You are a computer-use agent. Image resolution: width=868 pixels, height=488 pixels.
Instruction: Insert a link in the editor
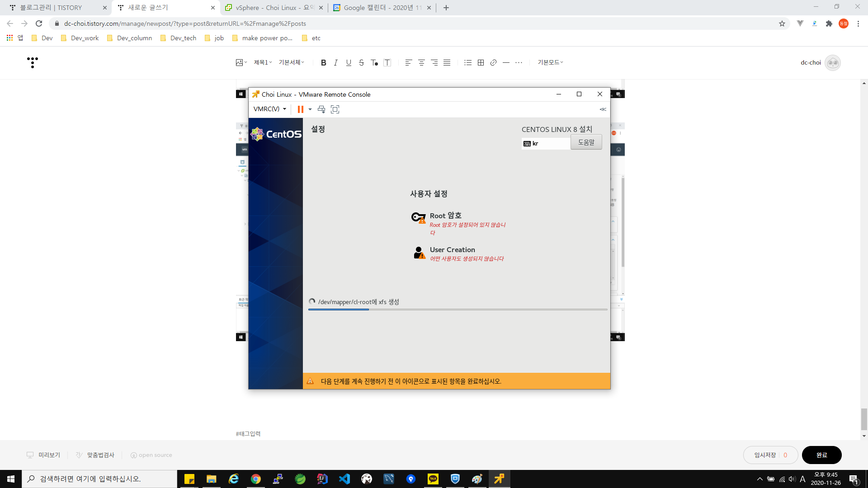493,63
